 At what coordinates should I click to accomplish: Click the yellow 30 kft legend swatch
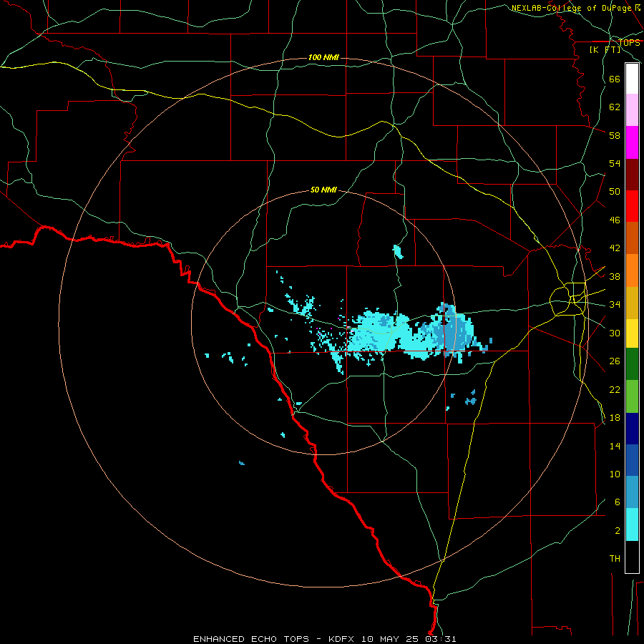click(x=632, y=333)
